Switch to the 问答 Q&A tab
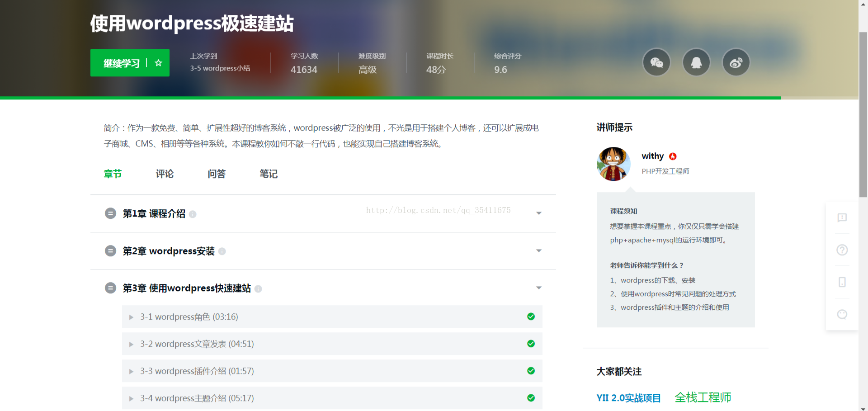868x411 pixels. click(217, 174)
